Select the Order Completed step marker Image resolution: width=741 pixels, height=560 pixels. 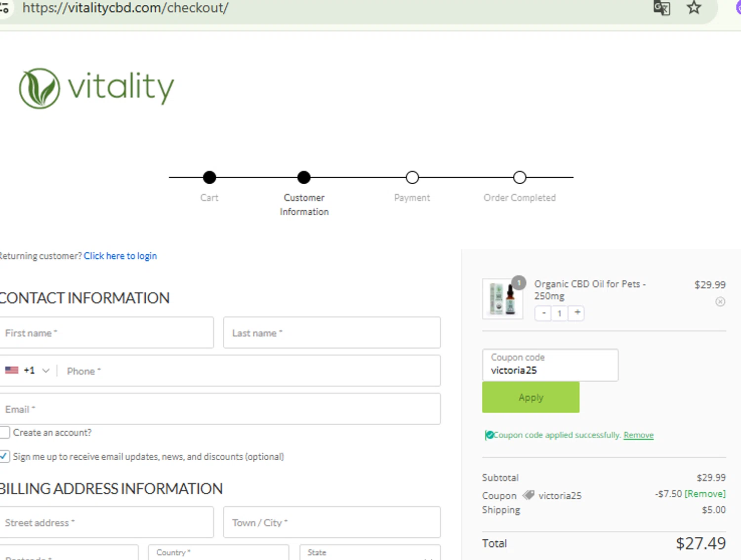click(520, 177)
